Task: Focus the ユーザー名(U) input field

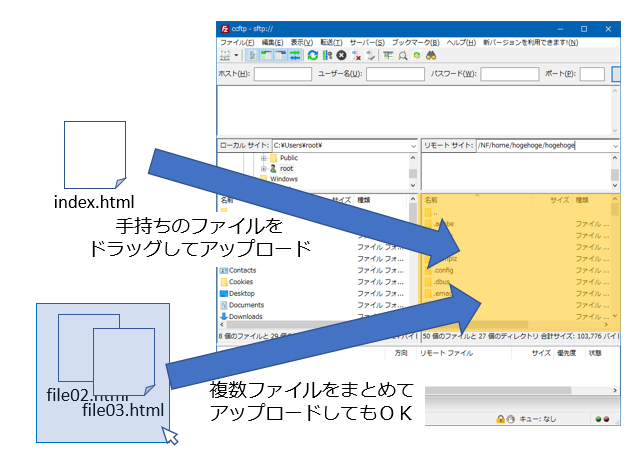Action: coord(395,74)
